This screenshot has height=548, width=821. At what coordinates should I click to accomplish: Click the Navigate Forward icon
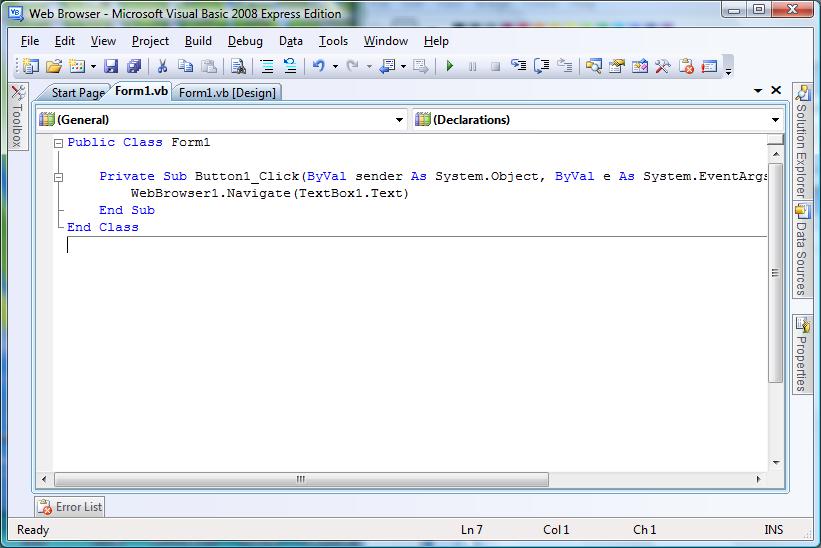pos(420,66)
